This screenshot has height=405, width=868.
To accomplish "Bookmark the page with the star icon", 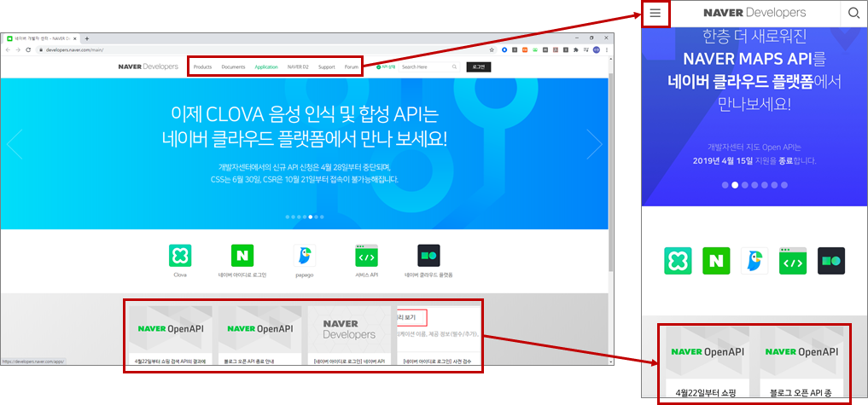I will [x=492, y=49].
